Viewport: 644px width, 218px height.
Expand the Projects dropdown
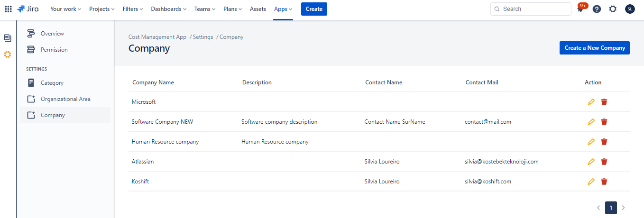[101, 9]
